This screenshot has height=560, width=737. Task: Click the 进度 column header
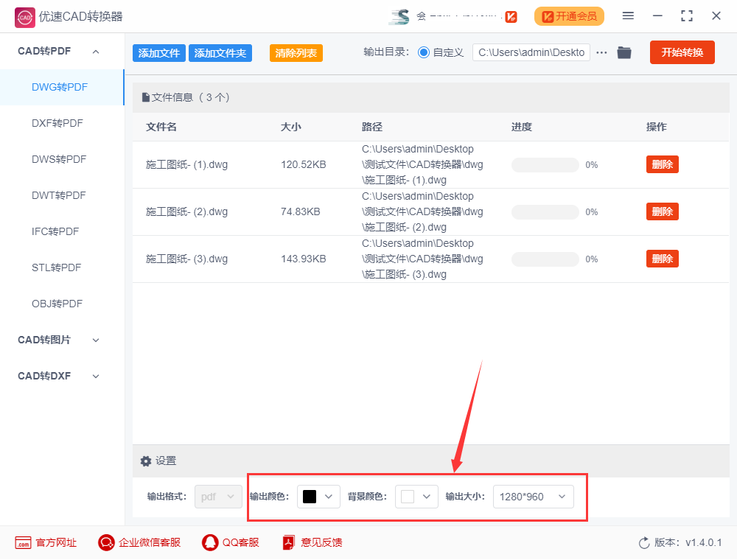(521, 127)
